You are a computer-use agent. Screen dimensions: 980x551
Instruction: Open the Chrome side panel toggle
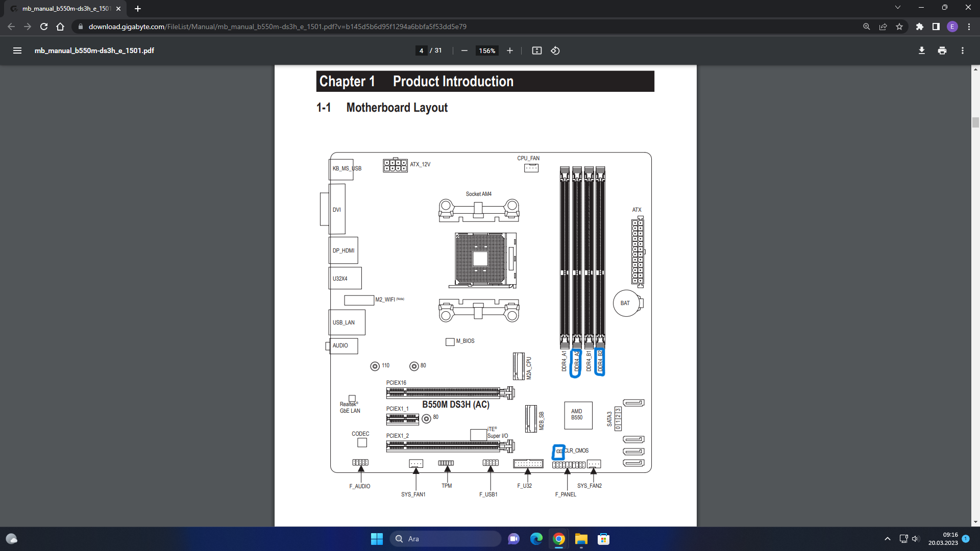(x=935, y=27)
